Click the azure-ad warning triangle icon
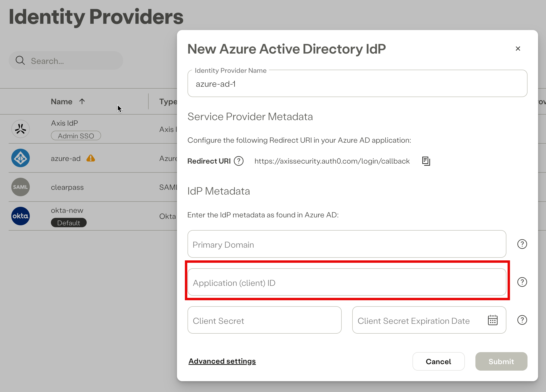Viewport: 546px width, 392px height. 91,158
